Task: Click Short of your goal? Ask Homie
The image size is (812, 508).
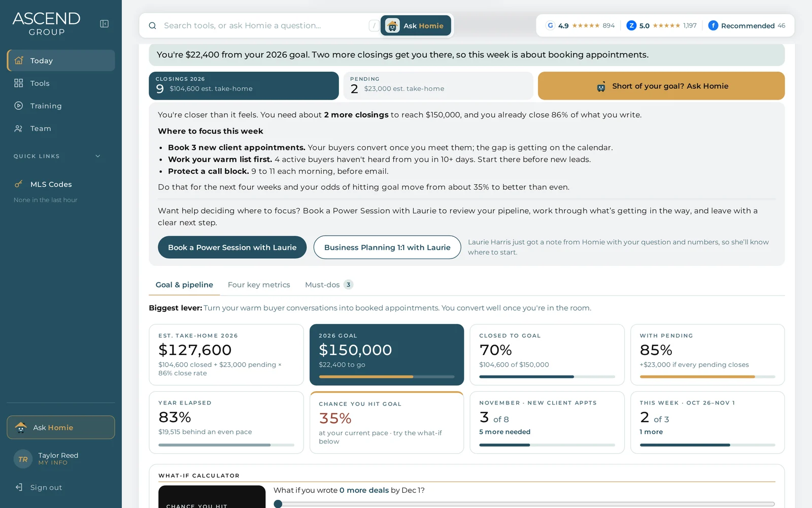Action: click(661, 86)
